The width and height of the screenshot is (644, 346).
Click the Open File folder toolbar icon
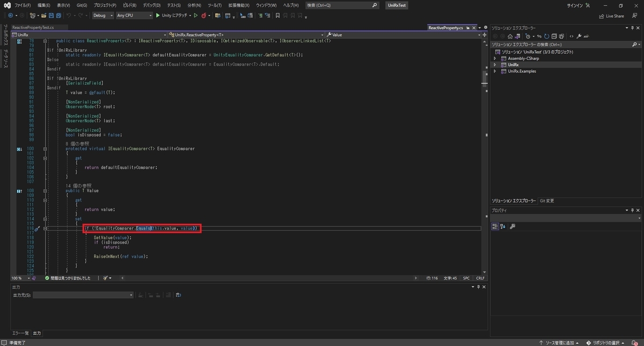coord(43,16)
